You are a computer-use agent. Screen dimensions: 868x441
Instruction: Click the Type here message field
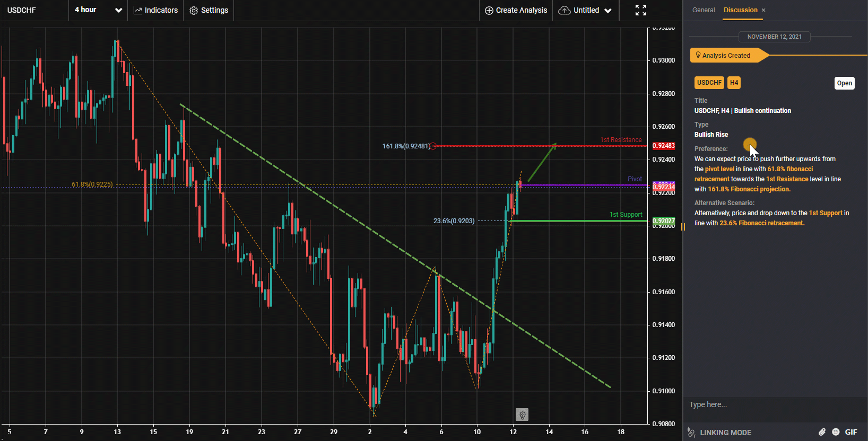coord(775,404)
